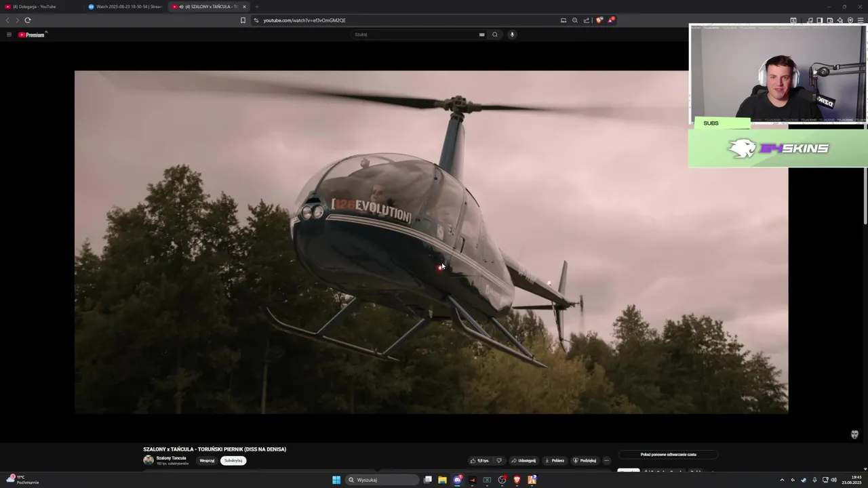Click the youtube.com address bar URL
868x488 pixels.
(x=304, y=20)
